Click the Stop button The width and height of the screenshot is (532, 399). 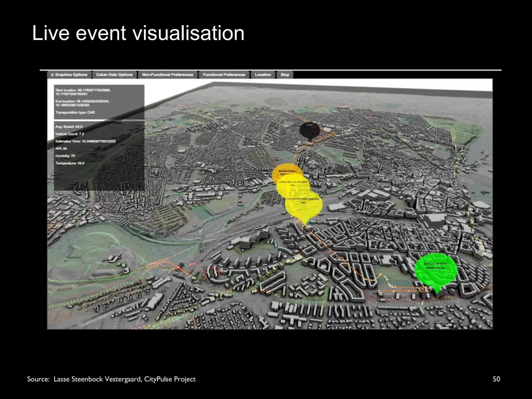point(285,75)
